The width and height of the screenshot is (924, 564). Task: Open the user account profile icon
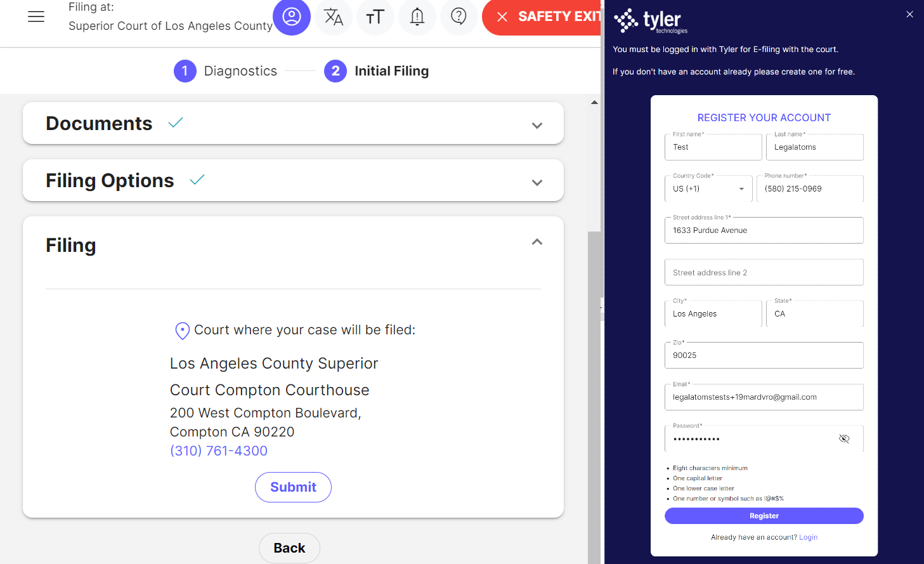[x=292, y=16]
